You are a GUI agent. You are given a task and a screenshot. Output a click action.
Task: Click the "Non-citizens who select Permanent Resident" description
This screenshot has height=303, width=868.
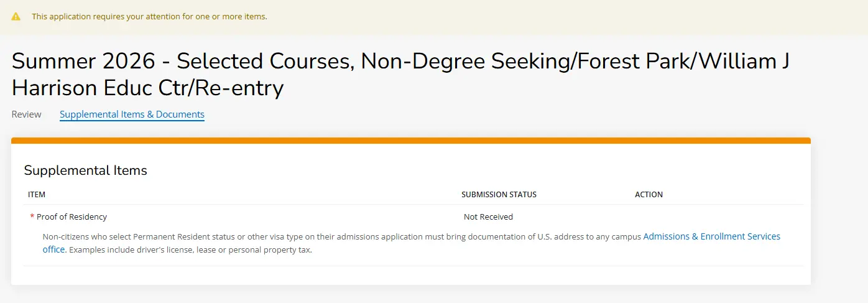tap(342, 236)
